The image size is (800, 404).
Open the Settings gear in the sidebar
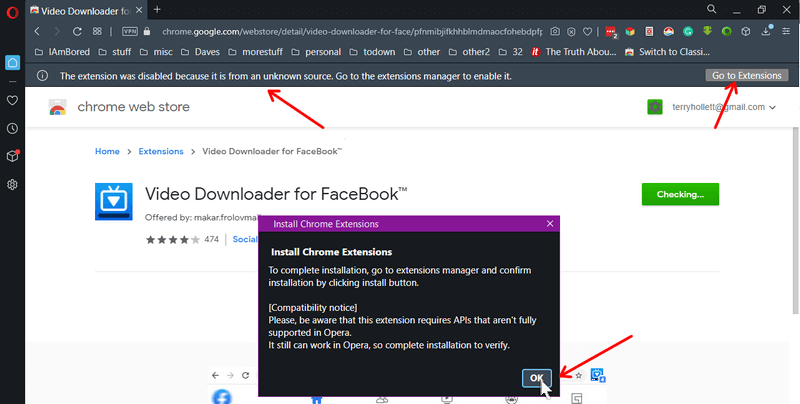point(12,185)
